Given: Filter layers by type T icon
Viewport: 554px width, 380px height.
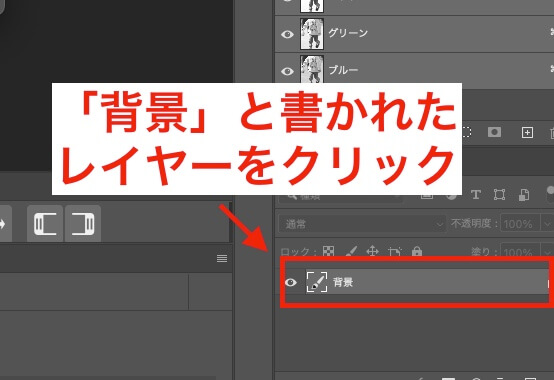Looking at the screenshot, I should [x=476, y=195].
